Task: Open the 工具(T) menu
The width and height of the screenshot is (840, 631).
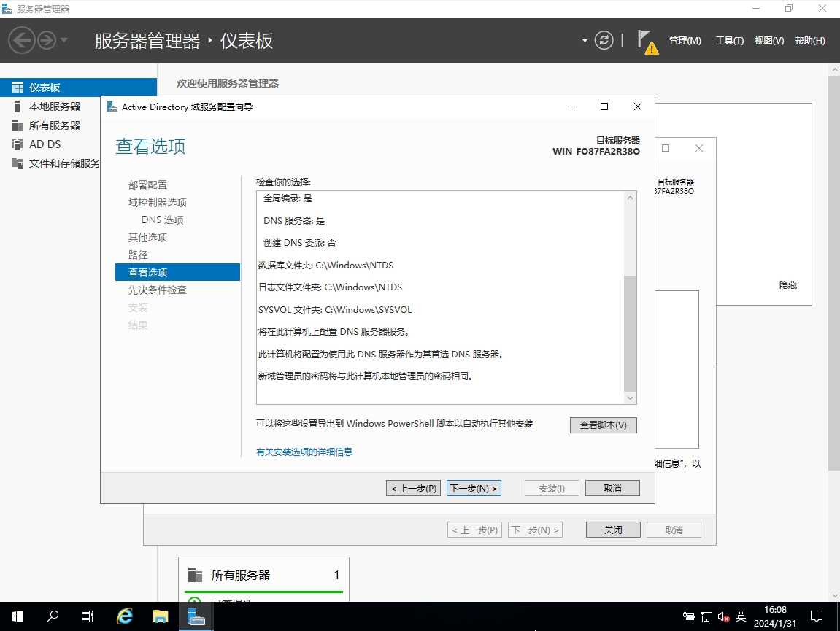Action: pyautogui.click(x=729, y=41)
